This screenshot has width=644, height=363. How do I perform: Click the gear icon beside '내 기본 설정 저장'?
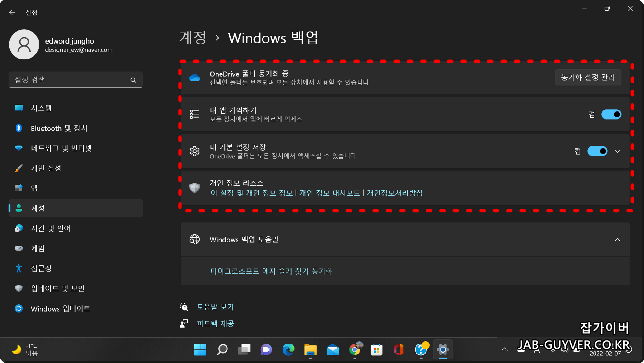[195, 151]
